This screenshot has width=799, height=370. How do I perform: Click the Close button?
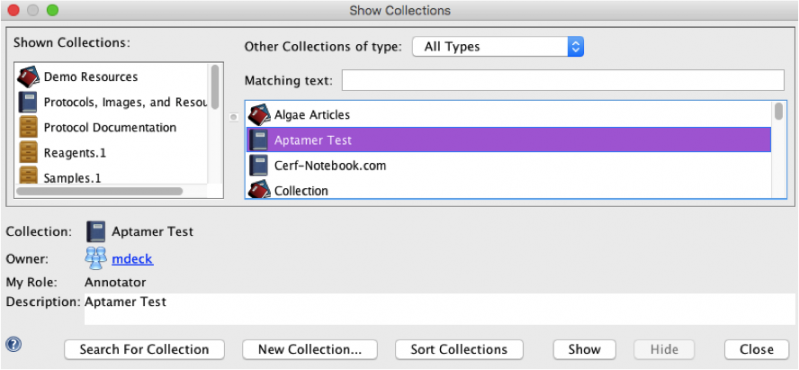coord(757,350)
